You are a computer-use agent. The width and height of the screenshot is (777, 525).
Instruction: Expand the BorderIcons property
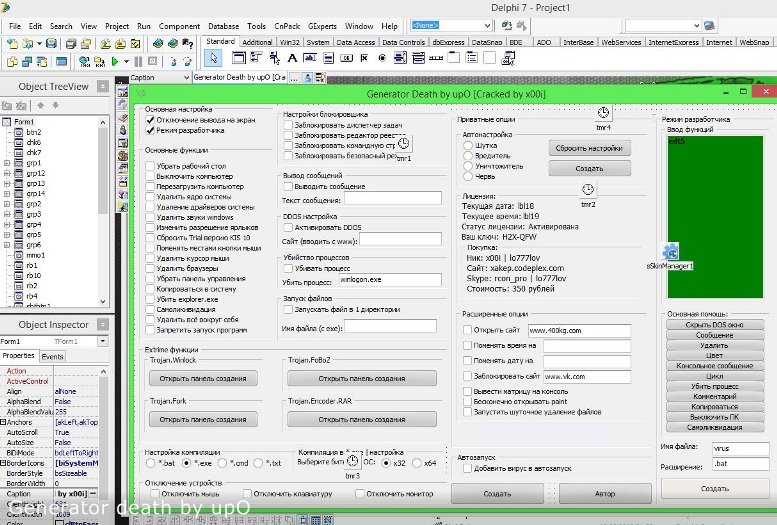pyautogui.click(x=3, y=463)
